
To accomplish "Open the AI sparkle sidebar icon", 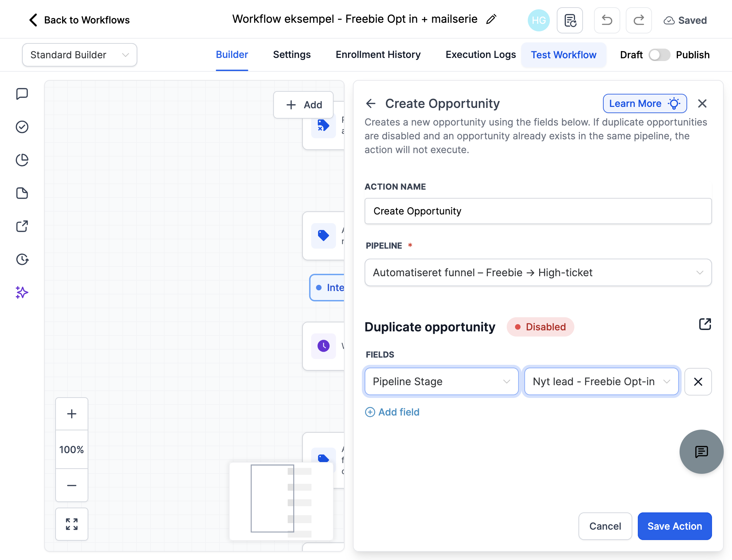I will (22, 292).
